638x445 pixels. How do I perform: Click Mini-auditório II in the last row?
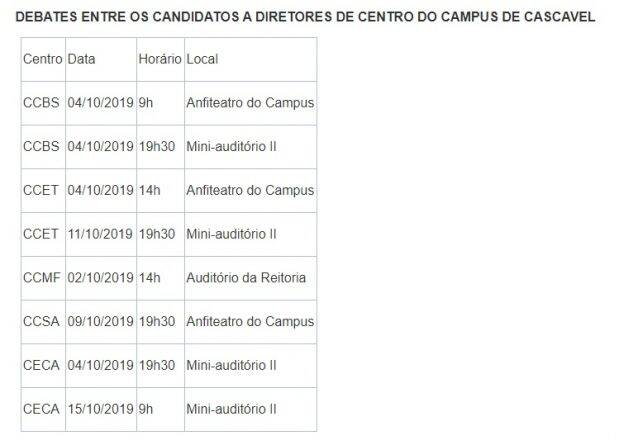(232, 409)
